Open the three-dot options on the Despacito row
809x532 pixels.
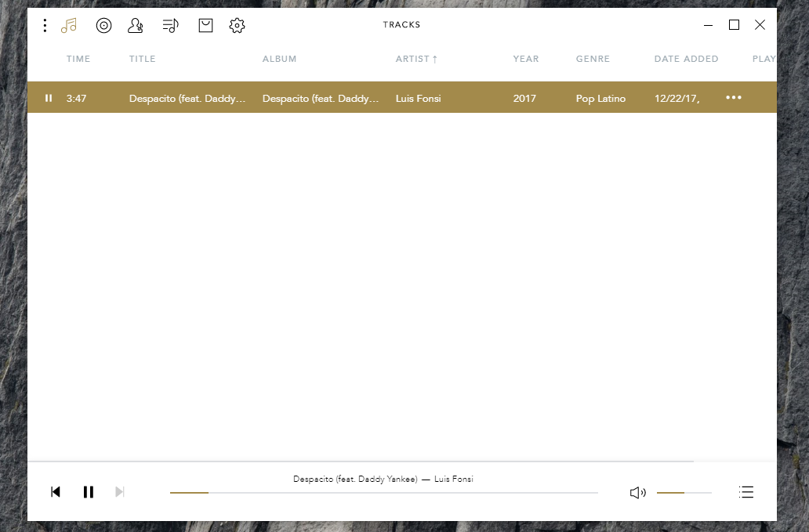(x=733, y=97)
